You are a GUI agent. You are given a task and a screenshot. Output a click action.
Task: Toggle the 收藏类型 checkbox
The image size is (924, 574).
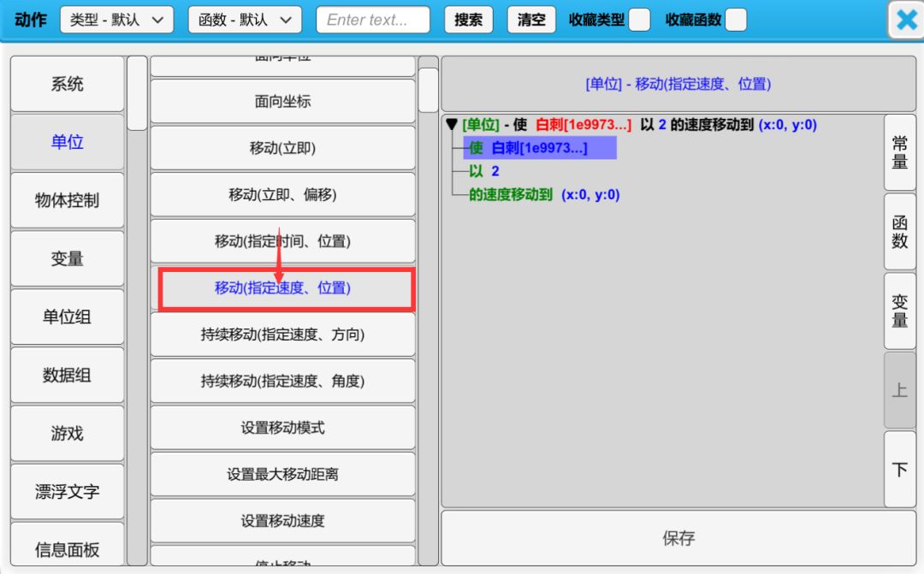click(x=639, y=20)
